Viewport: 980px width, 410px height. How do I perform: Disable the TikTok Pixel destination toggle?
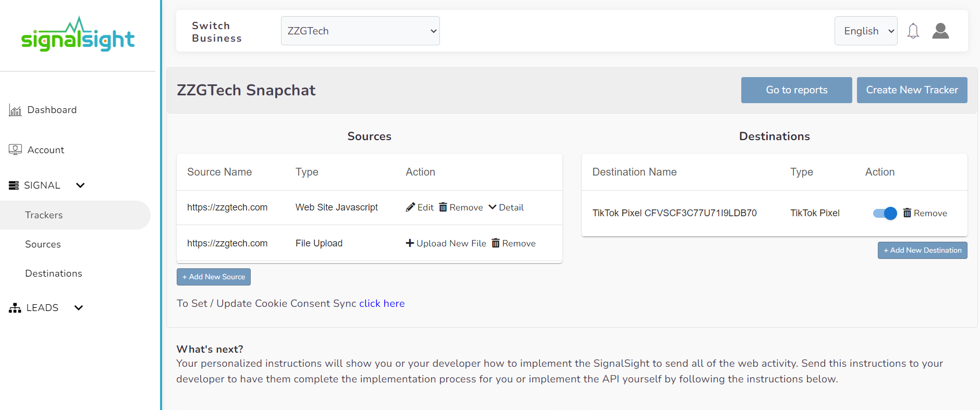point(885,213)
